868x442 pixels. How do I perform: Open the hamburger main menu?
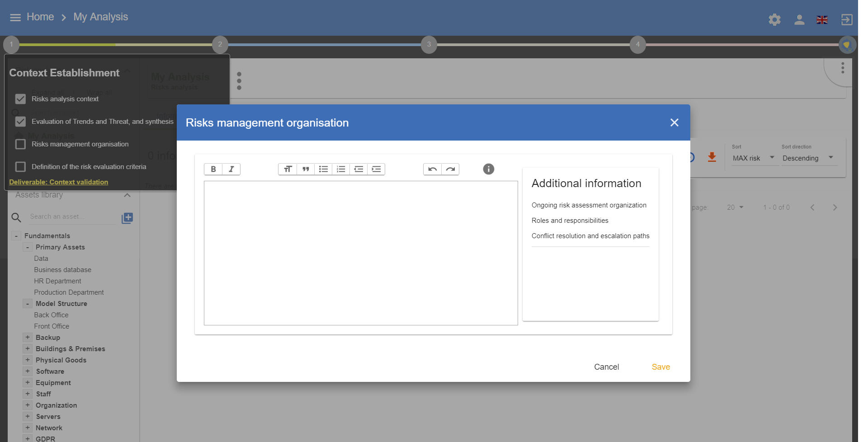(x=15, y=17)
